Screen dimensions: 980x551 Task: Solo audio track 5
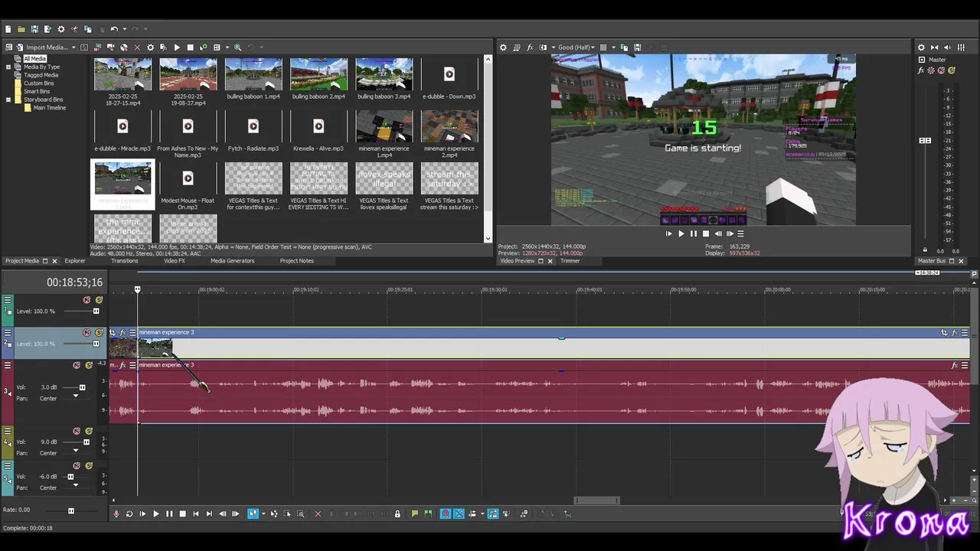pos(89,465)
